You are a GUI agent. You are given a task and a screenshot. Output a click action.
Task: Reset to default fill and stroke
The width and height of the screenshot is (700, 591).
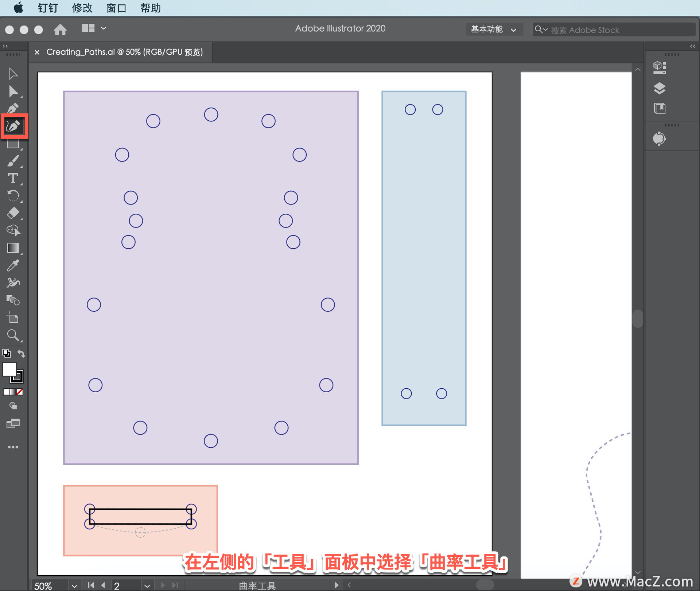pos(7,353)
